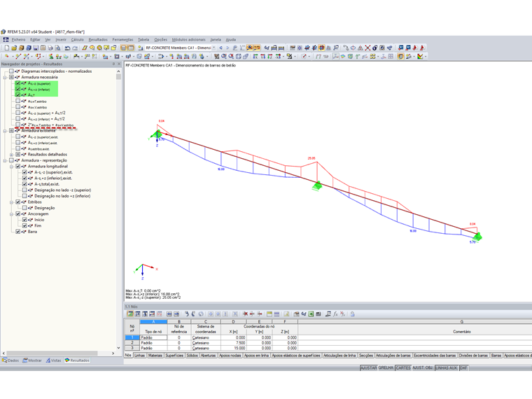Click the fx formula icon in table toolbar
This screenshot has height=399, width=532.
click(335, 314)
